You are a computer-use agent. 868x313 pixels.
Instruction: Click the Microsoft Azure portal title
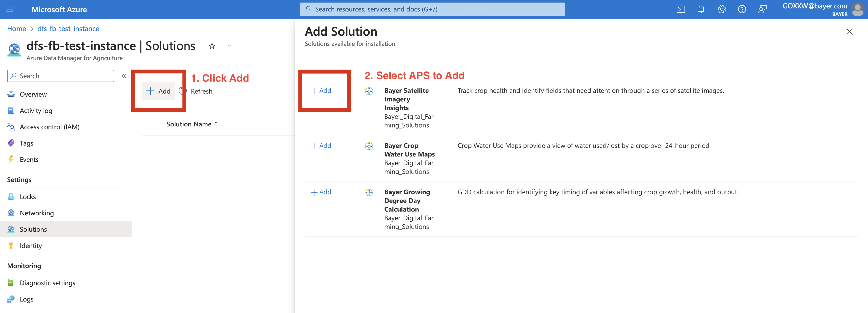click(x=59, y=9)
